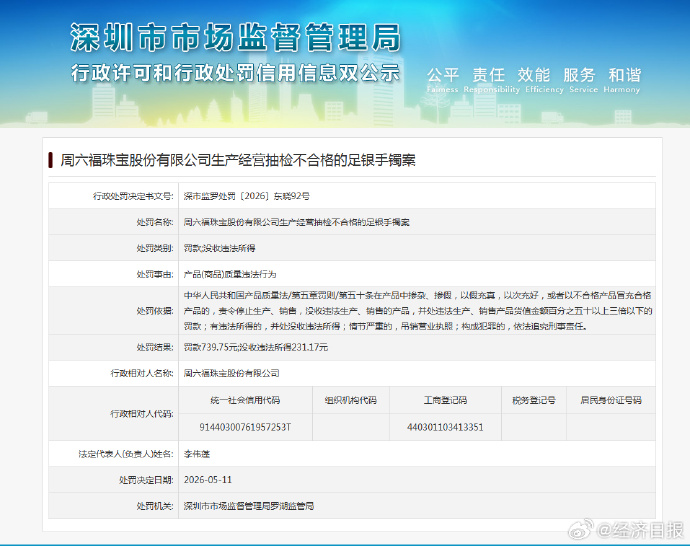690x546 pixels.
Task: Click the 效能 Efficiency slogan
Action: pos(544,80)
